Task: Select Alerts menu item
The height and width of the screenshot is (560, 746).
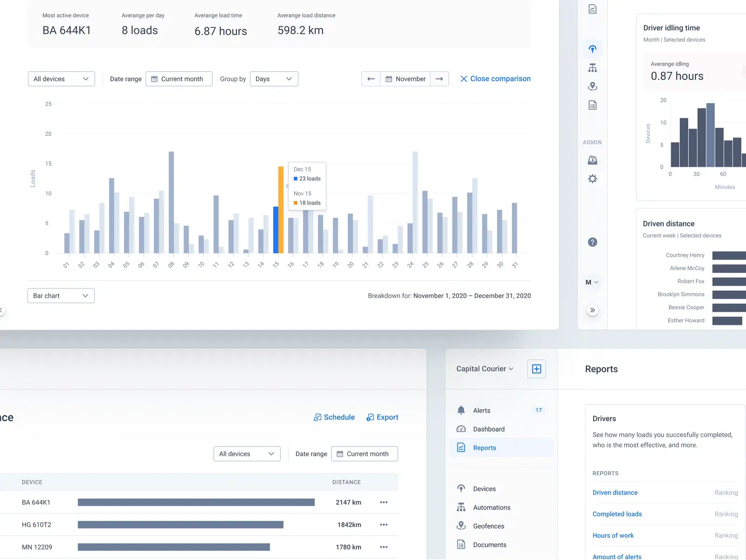Action: [502, 410]
